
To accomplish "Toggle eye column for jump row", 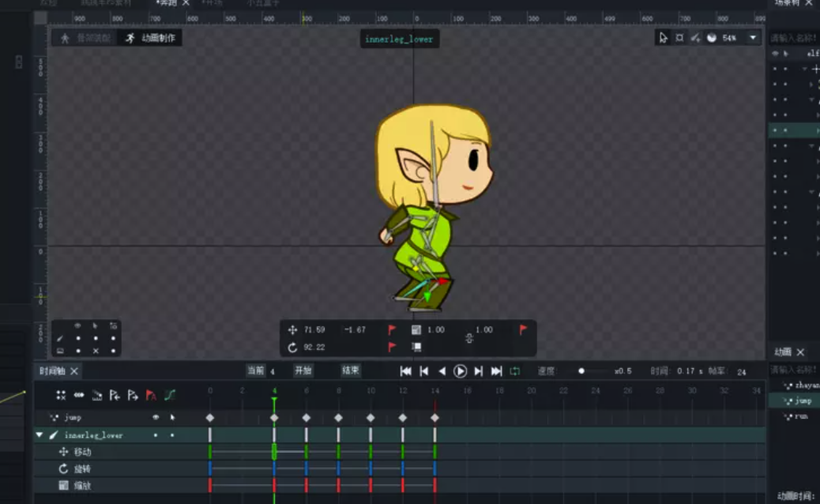I will coord(156,417).
